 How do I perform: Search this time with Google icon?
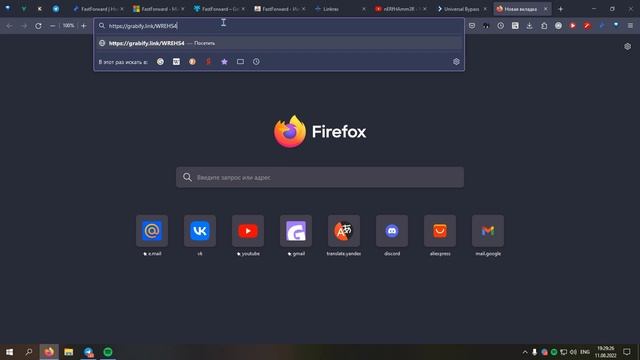[160, 62]
